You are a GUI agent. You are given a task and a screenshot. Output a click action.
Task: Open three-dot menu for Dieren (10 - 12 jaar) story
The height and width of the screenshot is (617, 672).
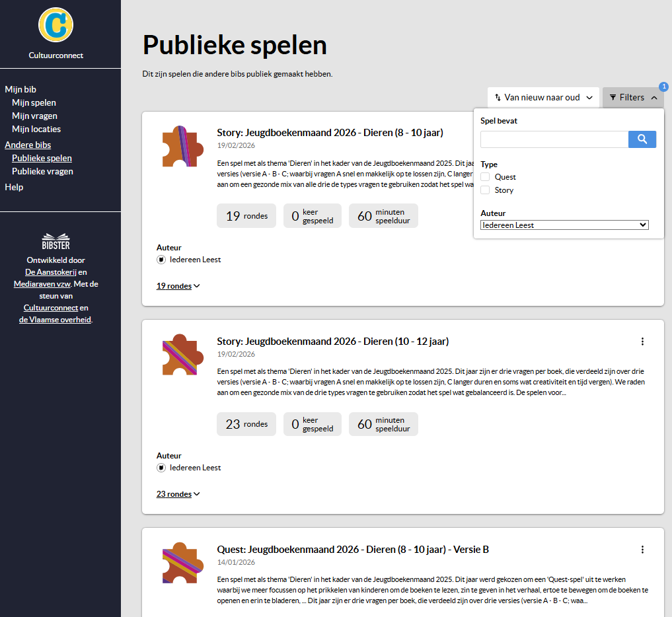(x=642, y=342)
